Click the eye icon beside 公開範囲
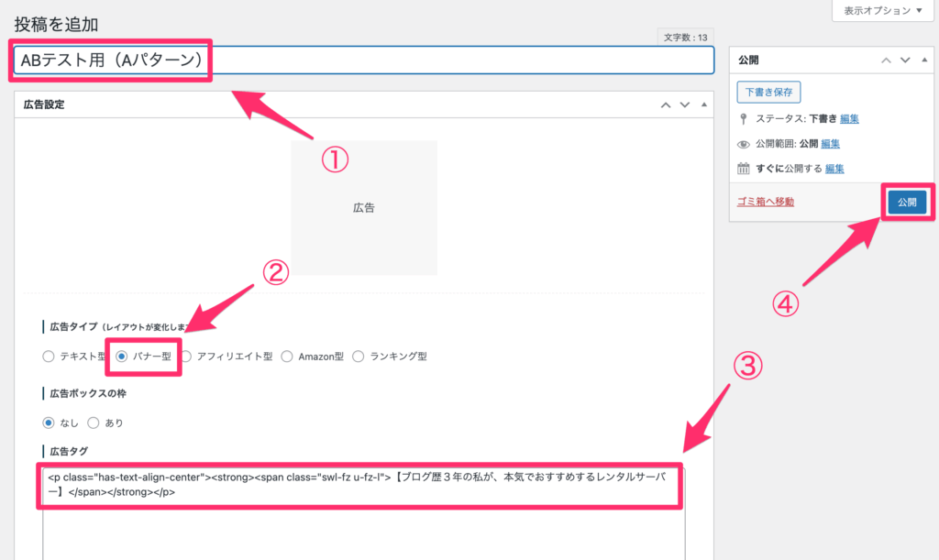Image resolution: width=939 pixels, height=560 pixels. coord(743,143)
